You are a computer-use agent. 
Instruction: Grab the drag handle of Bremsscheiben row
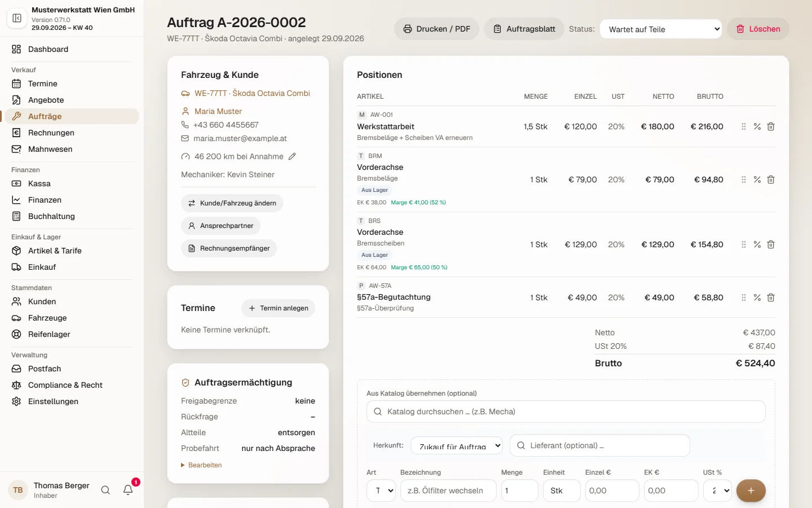(x=744, y=244)
